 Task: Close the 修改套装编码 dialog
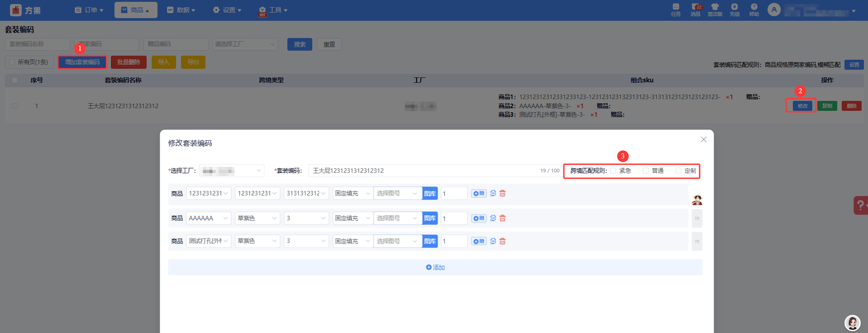[703, 139]
